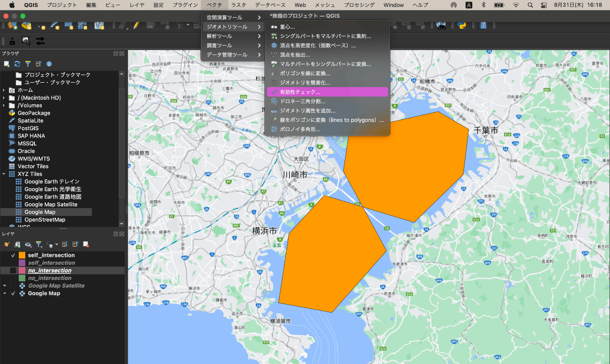Image resolution: width=610 pixels, height=364 pixels.
Task: Collapse the Google Map Satellite layer arrow
Action: click(4, 286)
